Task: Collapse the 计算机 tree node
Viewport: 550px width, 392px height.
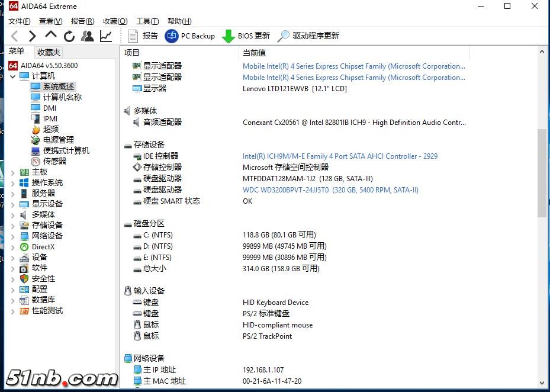Action: pyautogui.click(x=13, y=76)
